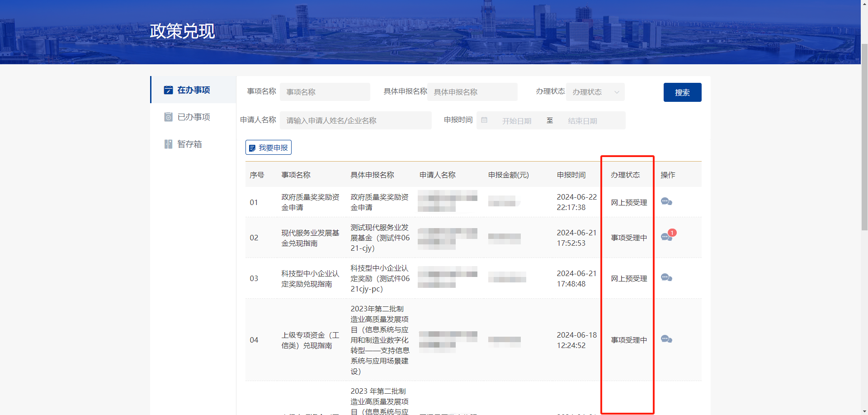
Task: Select the 开始日期 date field
Action: coord(516,121)
